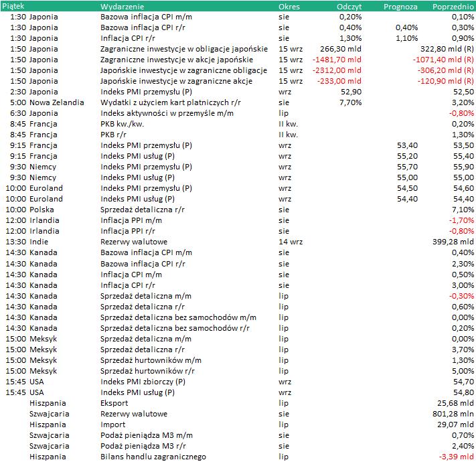Select Poprzednio value "322,80 mld (R)"

pyautogui.click(x=447, y=49)
